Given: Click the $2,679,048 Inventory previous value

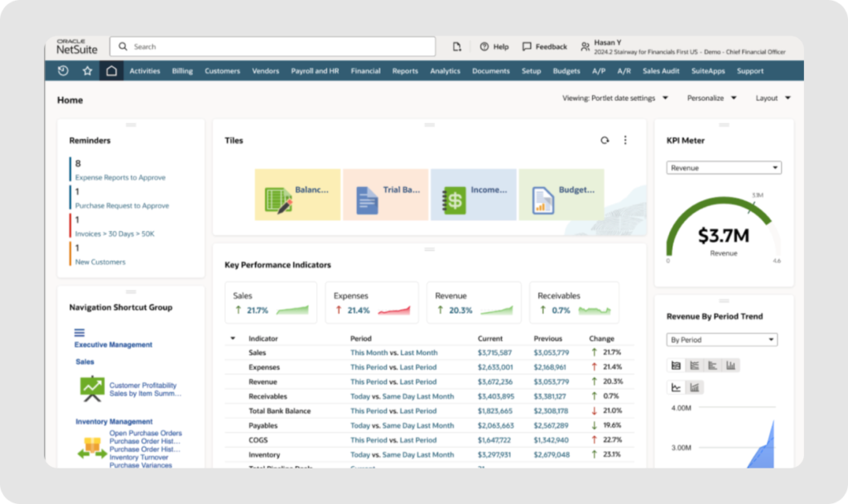Looking at the screenshot, I should click(551, 455).
